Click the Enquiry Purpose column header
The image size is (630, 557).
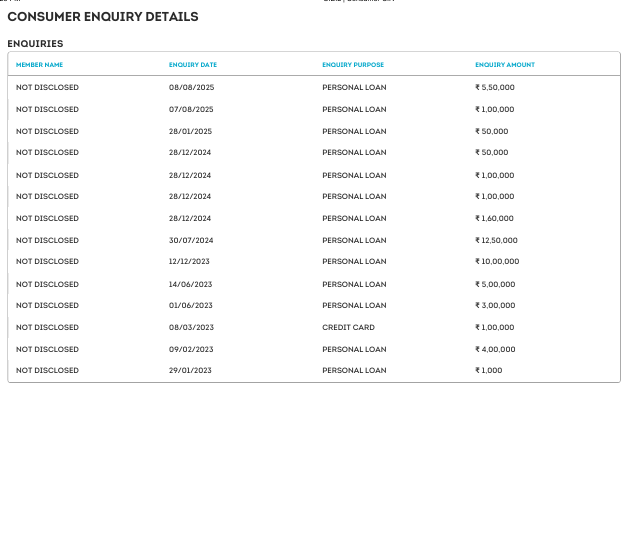click(x=352, y=65)
